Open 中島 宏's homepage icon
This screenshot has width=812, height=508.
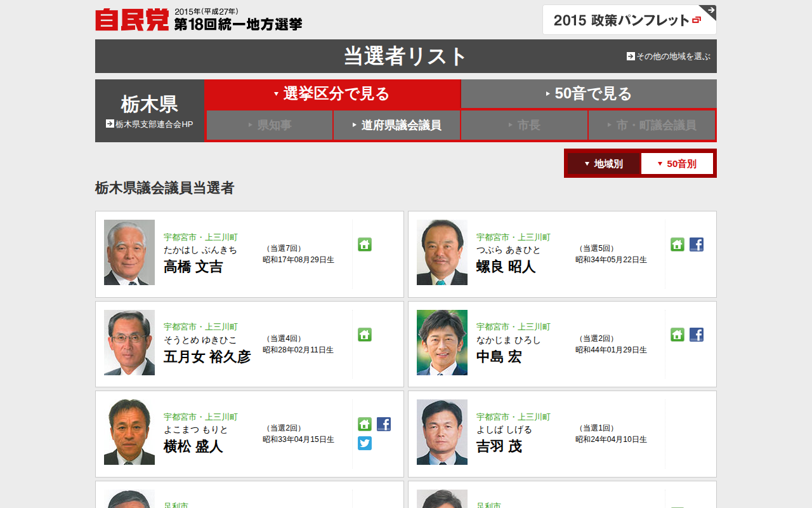point(678,335)
